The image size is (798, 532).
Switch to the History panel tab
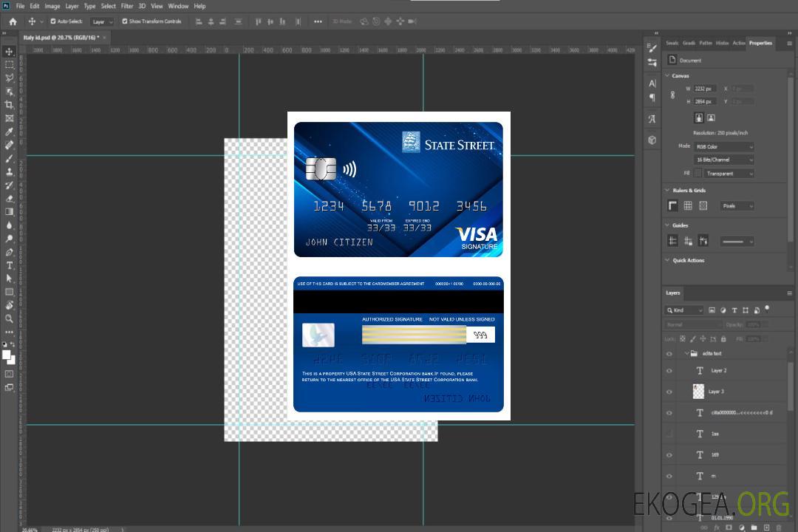pyautogui.click(x=722, y=43)
